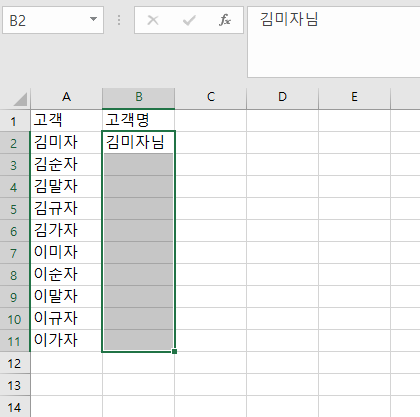Image resolution: width=420 pixels, height=417 pixels.
Task: Click empty cell D5
Action: (x=283, y=209)
